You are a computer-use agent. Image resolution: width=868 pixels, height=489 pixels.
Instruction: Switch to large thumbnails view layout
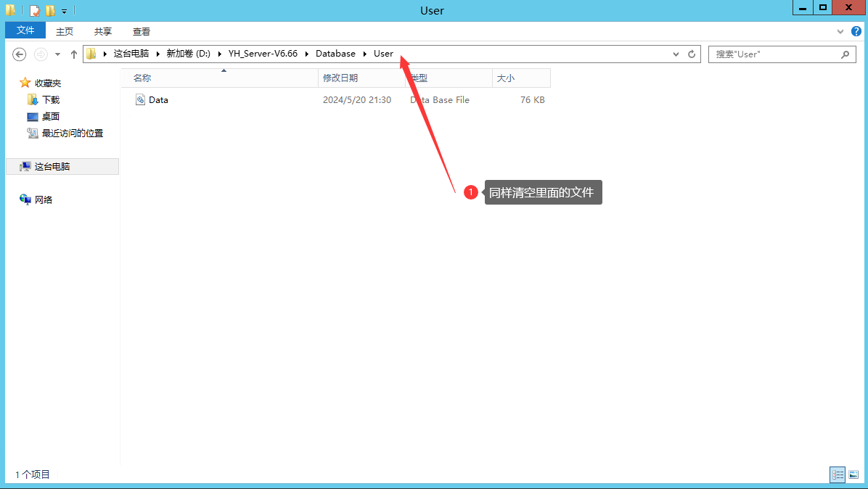(853, 474)
